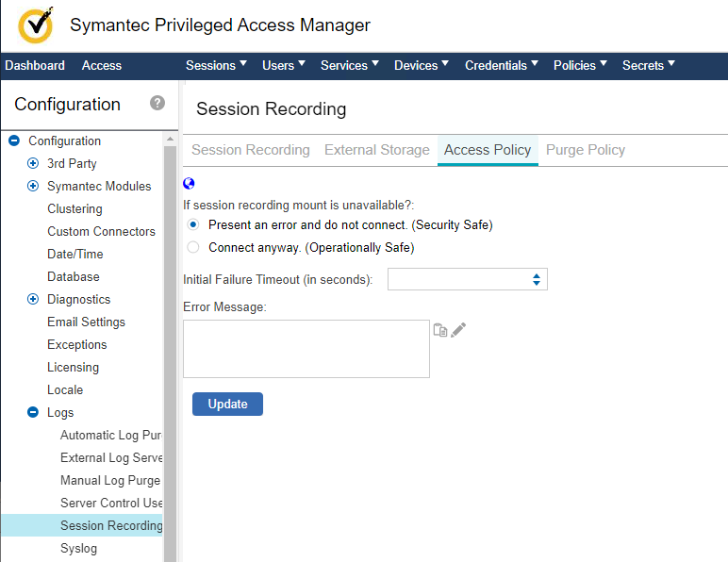Switch to the External Storage tab
Image resolution: width=728 pixels, height=562 pixels.
pyautogui.click(x=376, y=150)
